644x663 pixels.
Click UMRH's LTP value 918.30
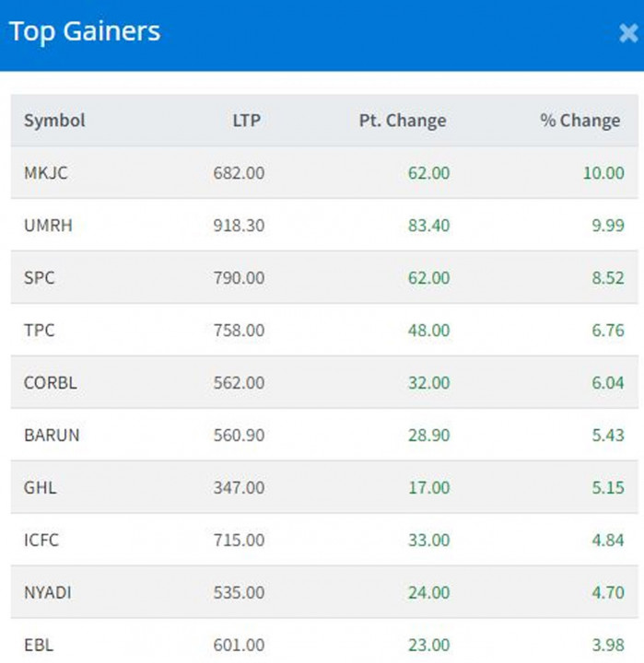pos(237,225)
